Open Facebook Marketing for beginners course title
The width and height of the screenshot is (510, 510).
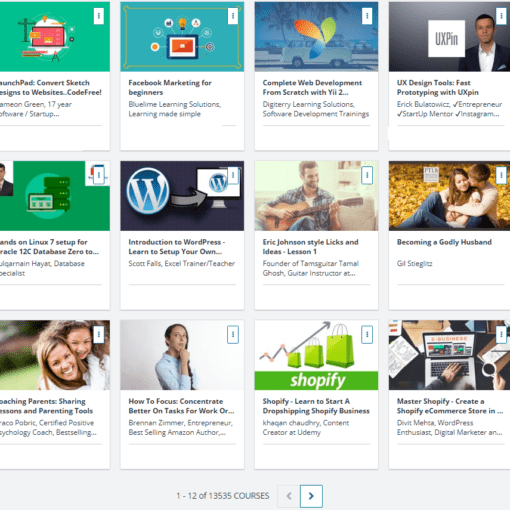(170, 87)
